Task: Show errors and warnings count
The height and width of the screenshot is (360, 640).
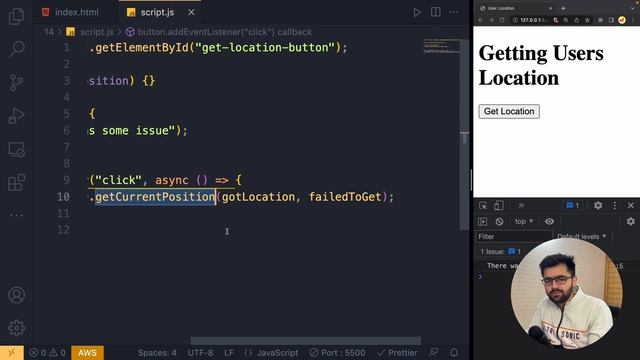Action: point(47,353)
